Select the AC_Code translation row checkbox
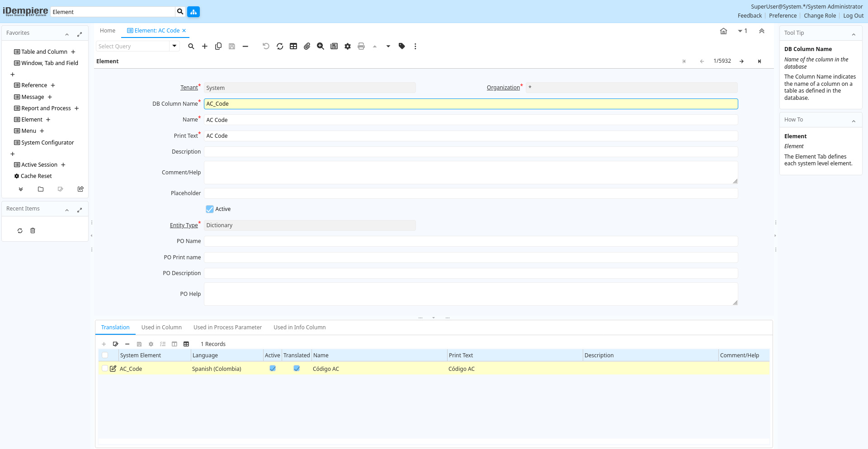The width and height of the screenshot is (868, 449). point(105,369)
